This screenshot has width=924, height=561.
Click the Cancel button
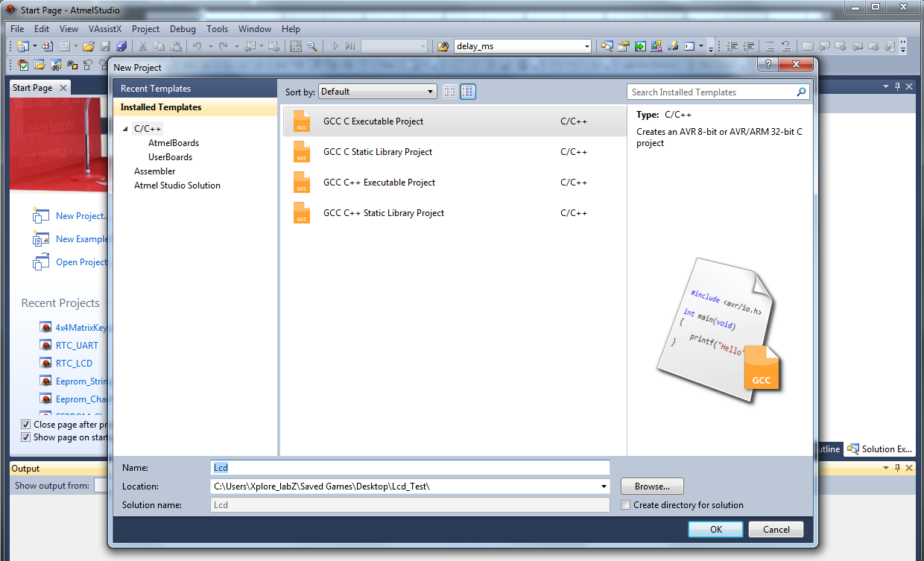coord(776,529)
